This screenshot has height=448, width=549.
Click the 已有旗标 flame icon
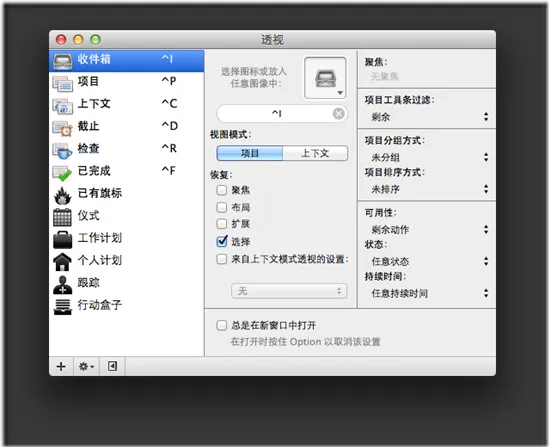62,195
